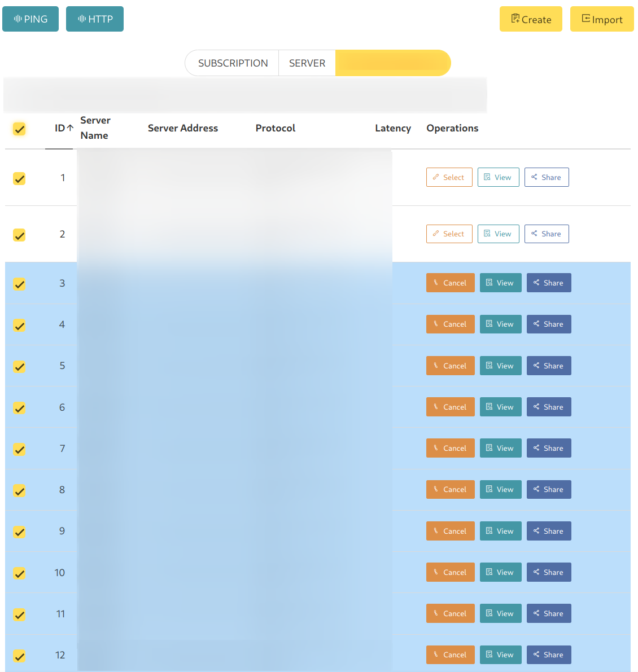The image size is (638, 672).
Task: Click the Create button
Action: click(x=531, y=19)
